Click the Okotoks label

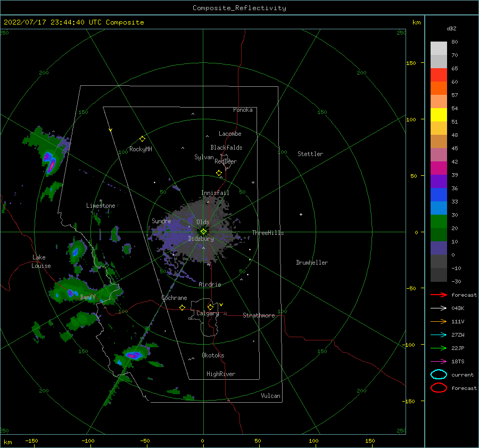pyautogui.click(x=213, y=355)
